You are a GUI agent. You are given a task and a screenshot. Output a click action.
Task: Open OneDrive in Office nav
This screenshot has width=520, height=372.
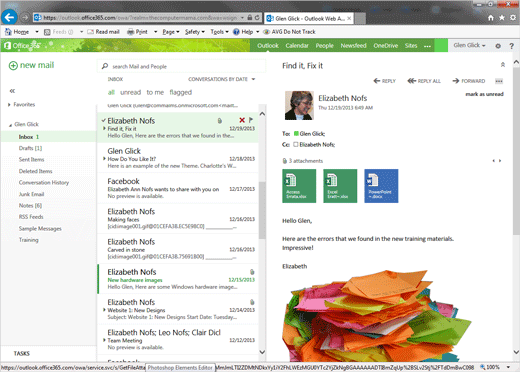pyautogui.click(x=386, y=46)
